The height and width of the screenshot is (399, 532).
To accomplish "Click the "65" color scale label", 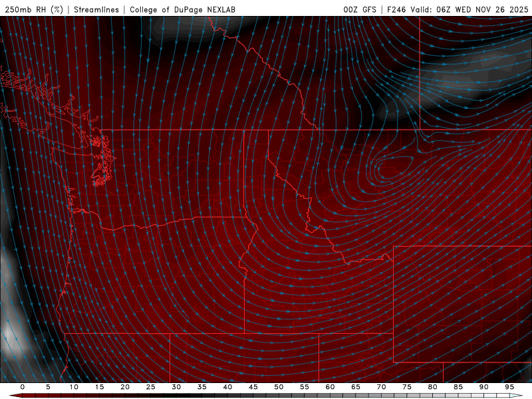I will (356, 387).
